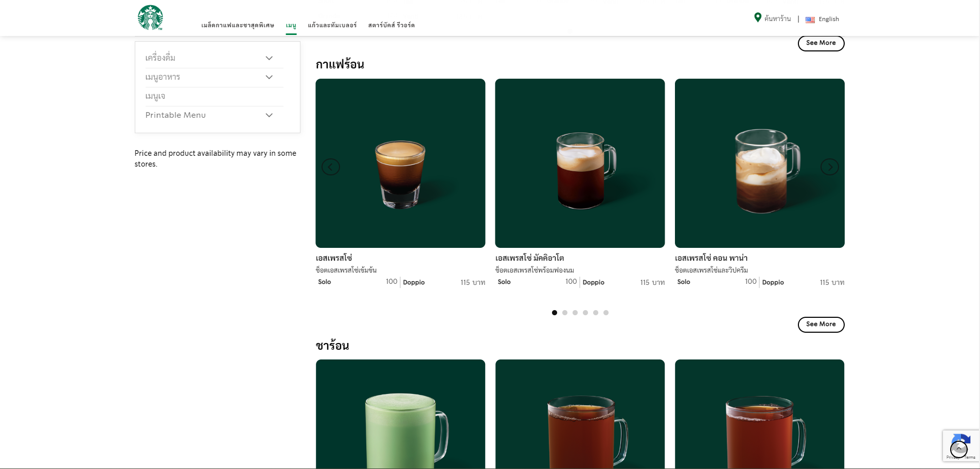Click the back-to-top arrow button
980x469 pixels.
959,449
